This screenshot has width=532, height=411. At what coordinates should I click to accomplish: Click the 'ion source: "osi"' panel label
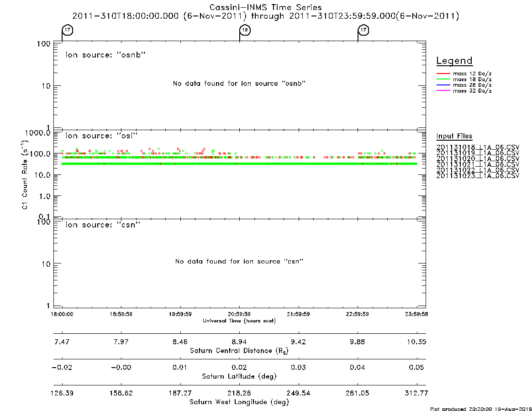coord(101,136)
